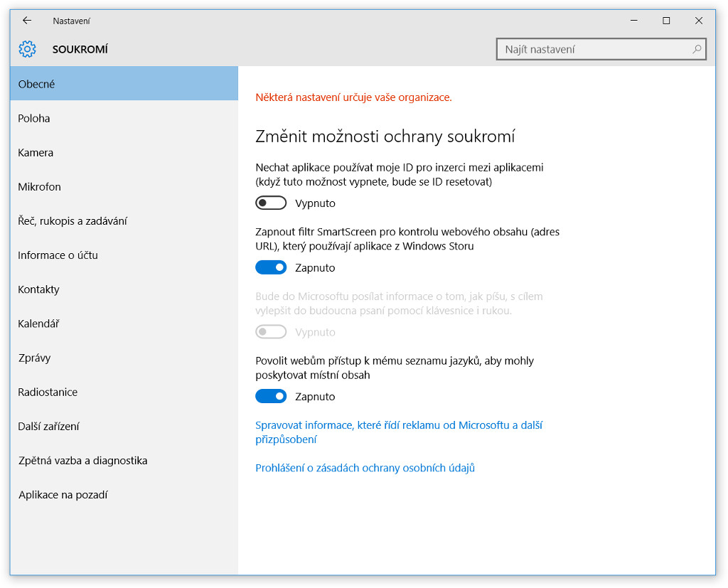728x588 pixels.
Task: Open Zpětná vazba a diagnostika
Action: pos(83,461)
